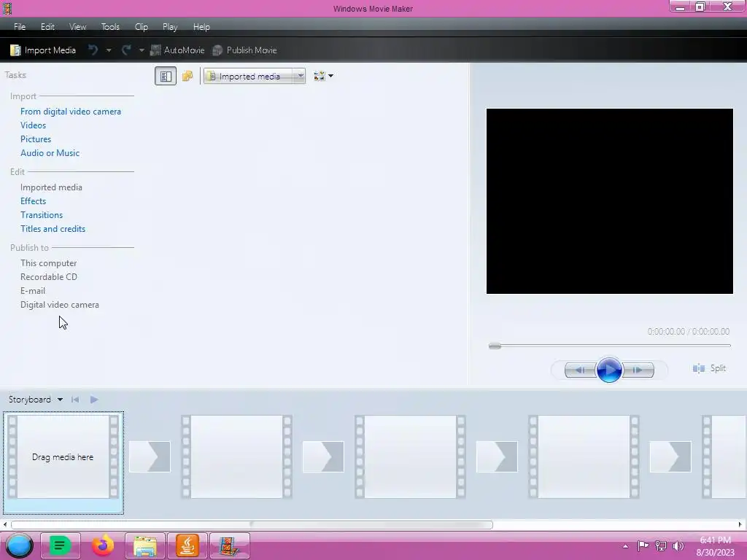747x560 pixels.
Task: Open the Effects task link
Action: click(x=33, y=201)
